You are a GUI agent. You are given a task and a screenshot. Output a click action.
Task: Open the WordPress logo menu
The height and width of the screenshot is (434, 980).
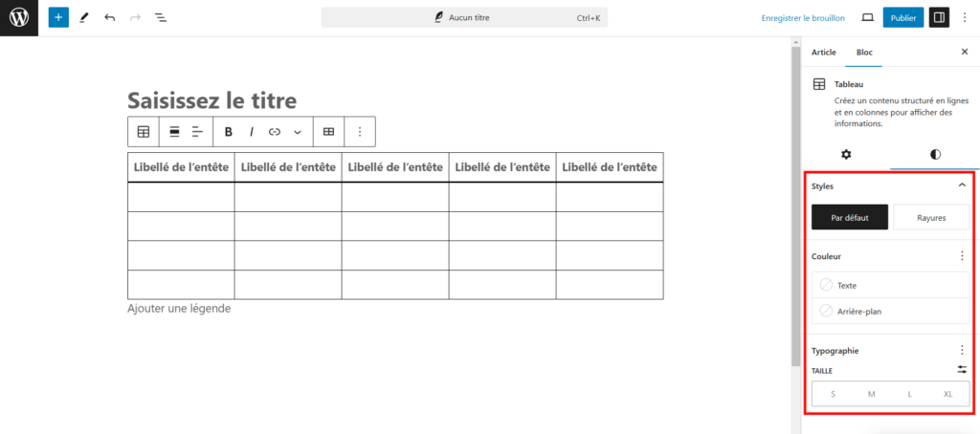coord(19,17)
